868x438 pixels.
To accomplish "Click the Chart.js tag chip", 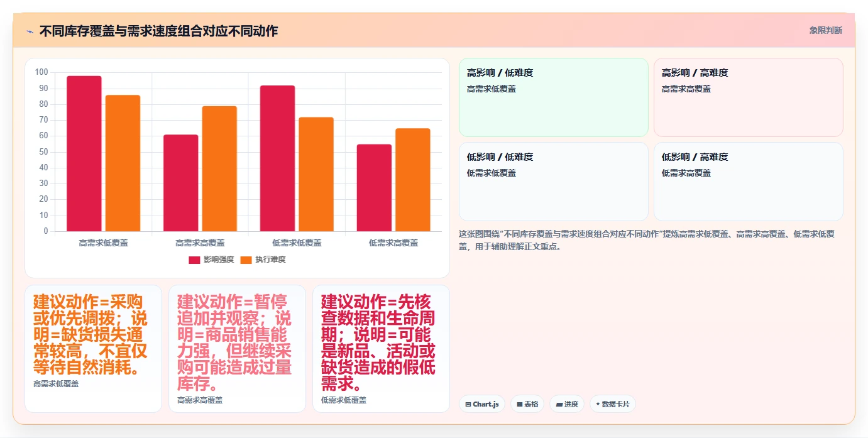I will (x=481, y=404).
